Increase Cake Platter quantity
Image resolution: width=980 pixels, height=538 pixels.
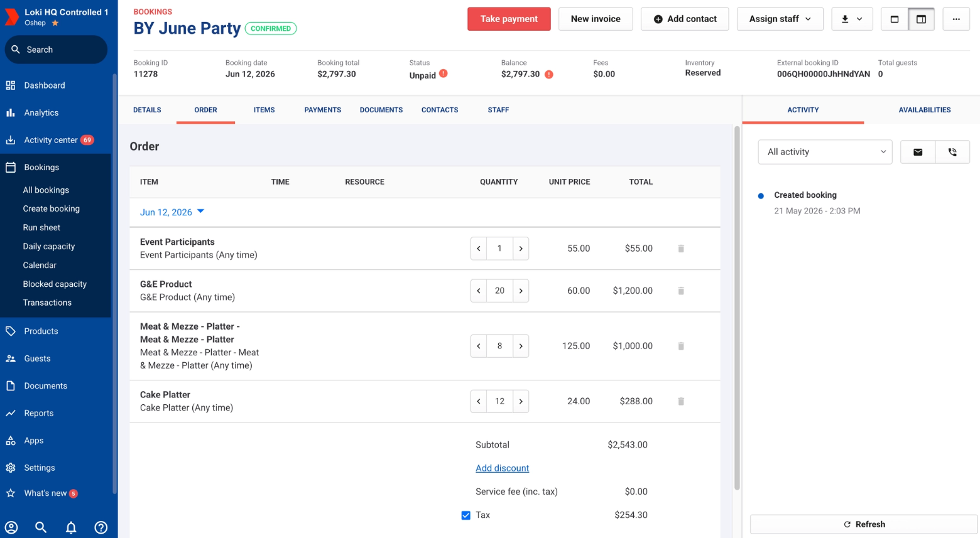(x=521, y=401)
